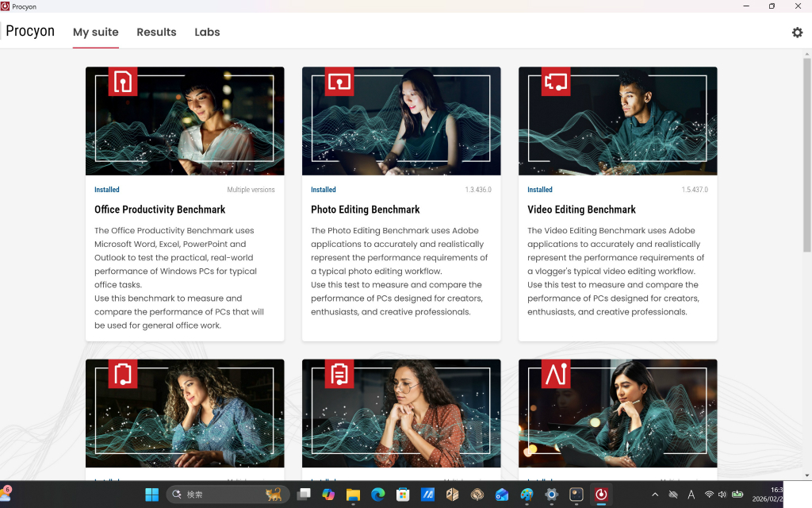Open the Video Editing Benchmark title
The width and height of the screenshot is (812, 508).
pos(581,210)
